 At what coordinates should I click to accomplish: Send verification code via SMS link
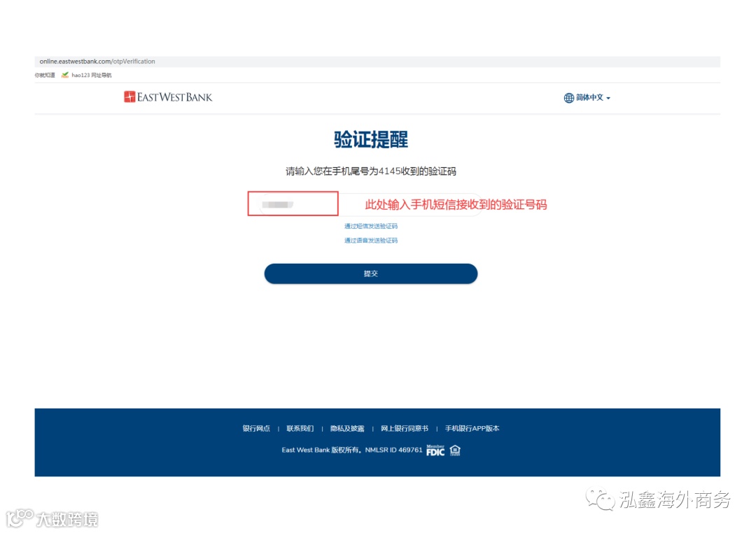tap(371, 226)
